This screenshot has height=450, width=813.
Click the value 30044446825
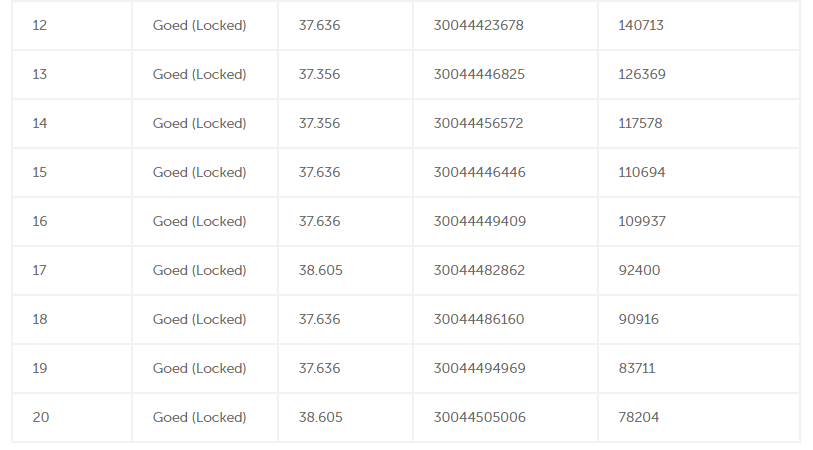479,75
